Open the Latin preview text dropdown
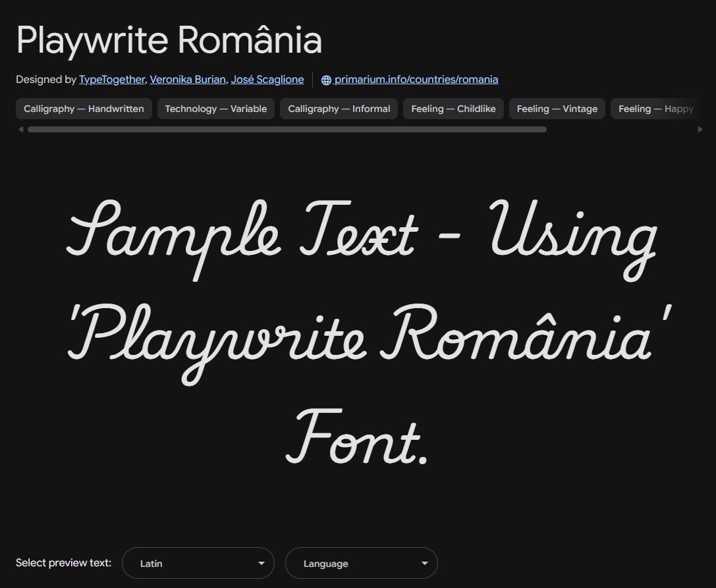Viewport: 716px width, 588px height. coord(198,563)
